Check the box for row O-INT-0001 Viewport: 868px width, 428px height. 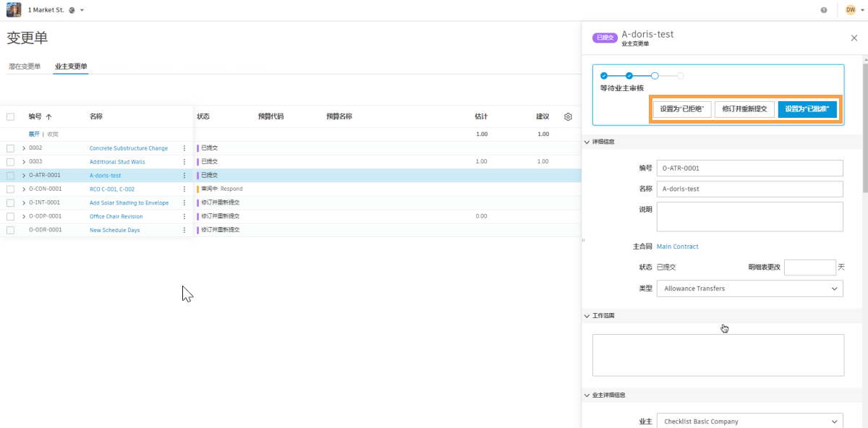pos(10,203)
